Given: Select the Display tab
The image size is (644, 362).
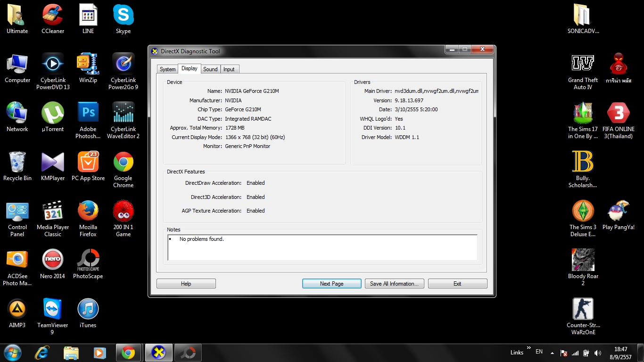Looking at the screenshot, I should pyautogui.click(x=190, y=68).
